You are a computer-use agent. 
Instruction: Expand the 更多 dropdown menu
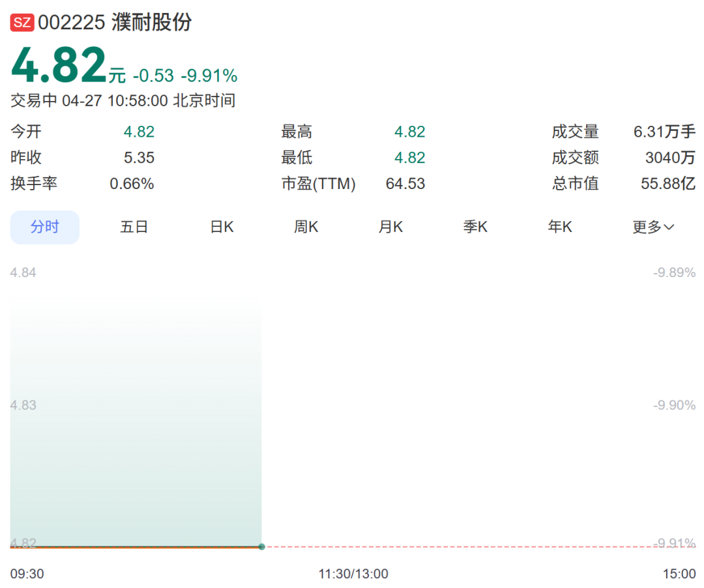(x=653, y=227)
